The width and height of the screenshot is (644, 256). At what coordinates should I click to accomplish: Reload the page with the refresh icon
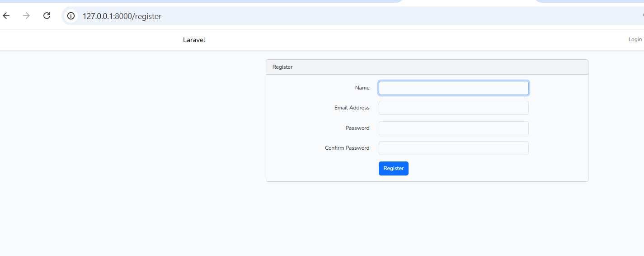47,16
